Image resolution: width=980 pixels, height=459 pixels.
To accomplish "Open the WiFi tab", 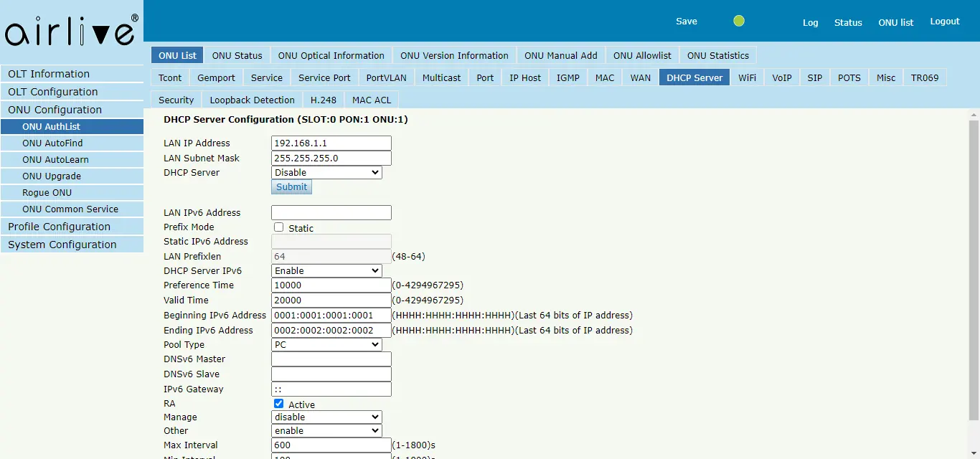I will tap(747, 77).
